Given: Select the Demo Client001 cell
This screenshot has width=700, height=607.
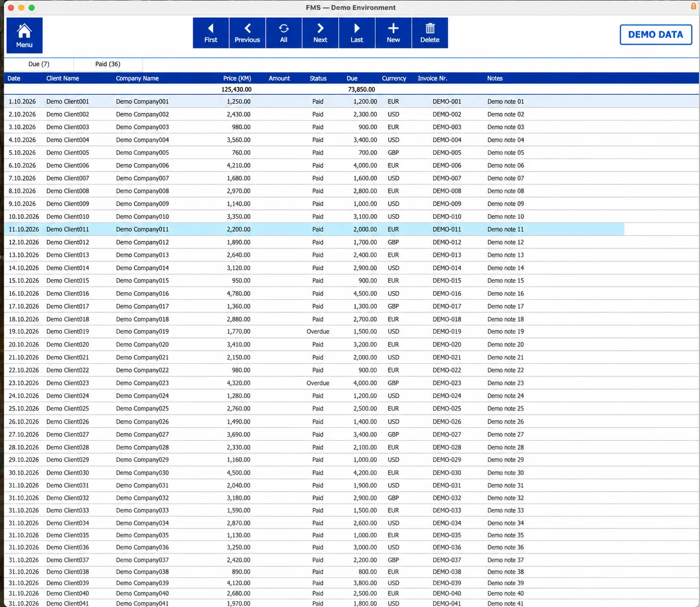Looking at the screenshot, I should pyautogui.click(x=68, y=102).
